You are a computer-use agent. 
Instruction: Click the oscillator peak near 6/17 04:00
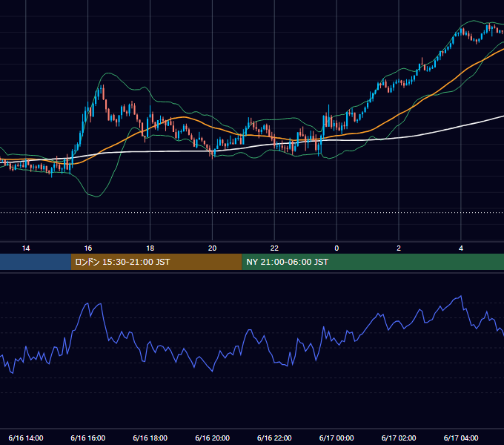click(x=461, y=296)
